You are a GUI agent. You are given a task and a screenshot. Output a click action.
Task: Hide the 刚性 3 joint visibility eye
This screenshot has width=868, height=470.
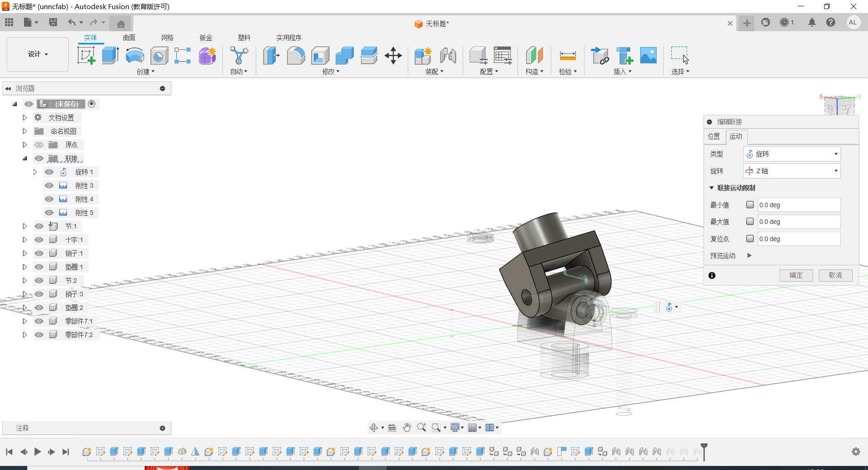(x=49, y=185)
